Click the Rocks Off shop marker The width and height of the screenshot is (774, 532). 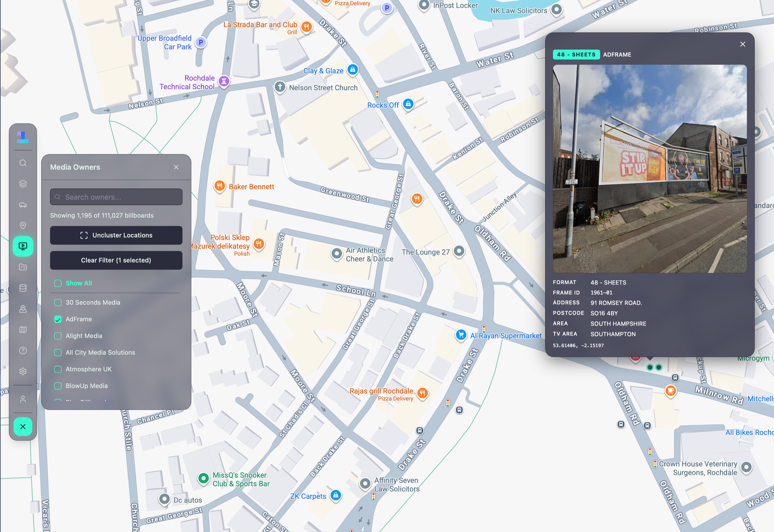408,104
